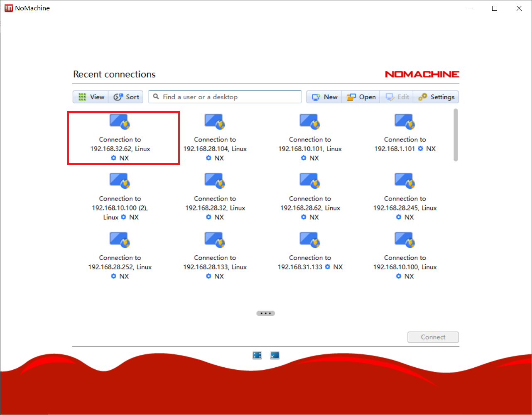532x415 pixels.
Task: Click the three-dots pager handle
Action: click(266, 313)
